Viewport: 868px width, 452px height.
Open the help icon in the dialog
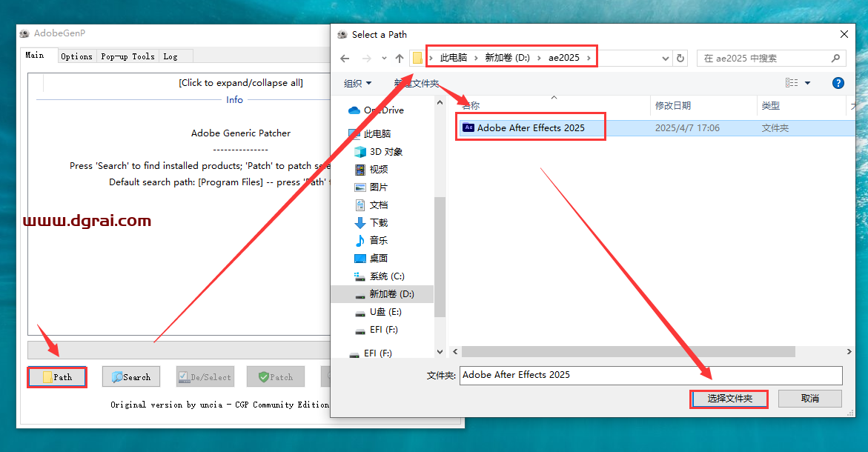pyautogui.click(x=838, y=83)
